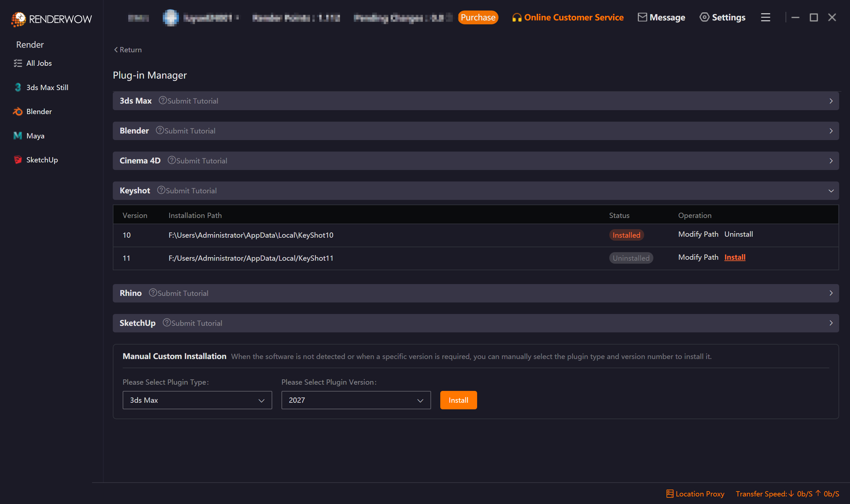Click Modify Path for KeyShot 11

(698, 257)
